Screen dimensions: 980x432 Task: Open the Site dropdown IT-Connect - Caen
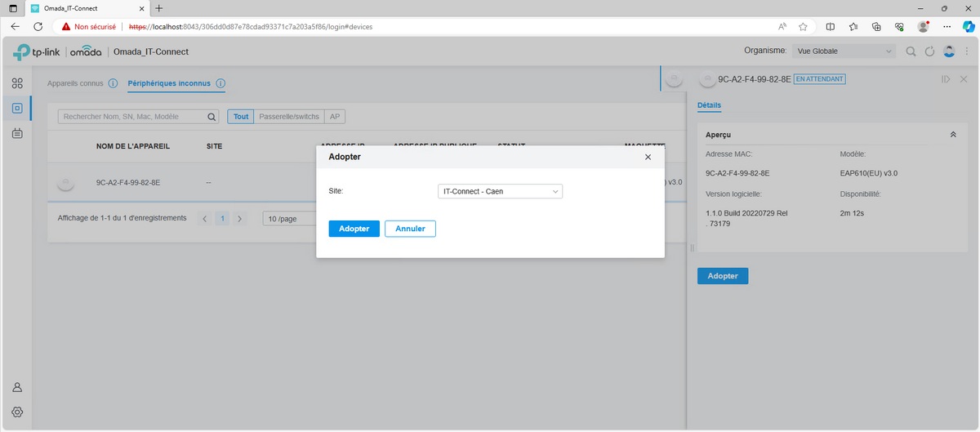pyautogui.click(x=500, y=191)
